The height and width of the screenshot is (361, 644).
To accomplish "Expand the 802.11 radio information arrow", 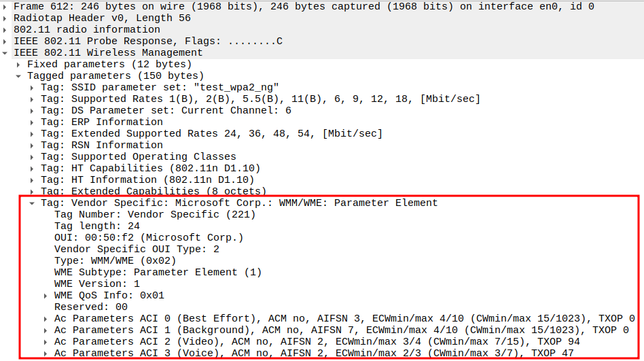I will coord(6,29).
